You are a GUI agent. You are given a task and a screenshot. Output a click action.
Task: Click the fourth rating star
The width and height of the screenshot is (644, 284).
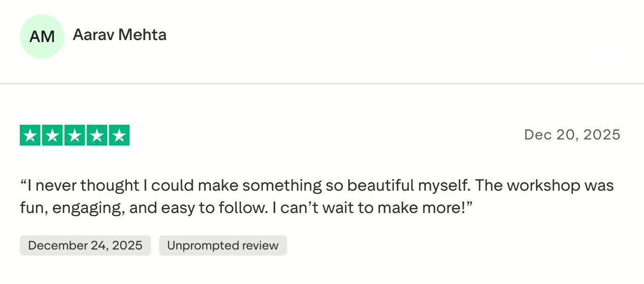tap(96, 135)
